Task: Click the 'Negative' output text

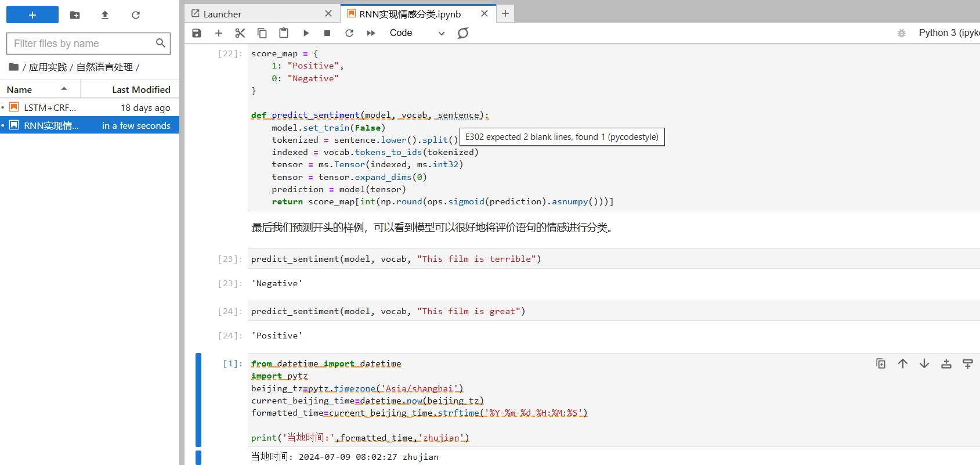Action: pyautogui.click(x=277, y=283)
